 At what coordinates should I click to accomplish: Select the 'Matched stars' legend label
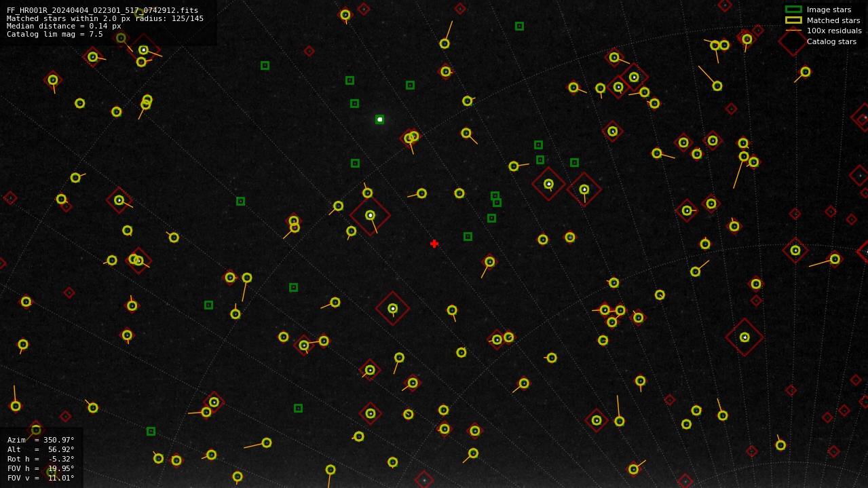coord(833,20)
